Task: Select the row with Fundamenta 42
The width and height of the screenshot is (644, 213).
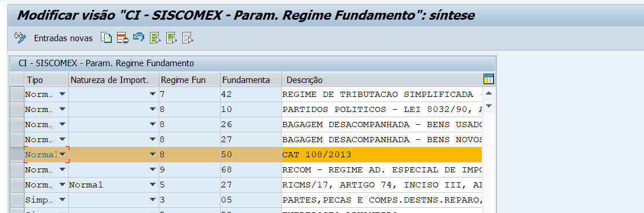Action: click(x=17, y=94)
